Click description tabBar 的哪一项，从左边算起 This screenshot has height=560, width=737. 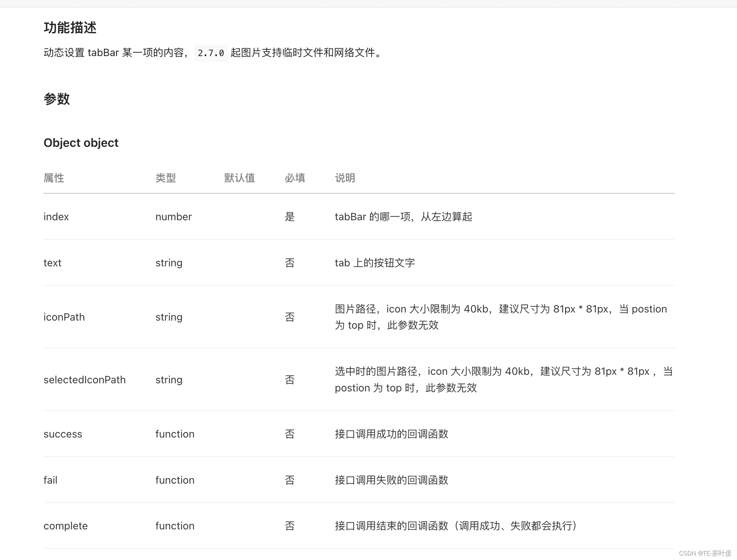(404, 217)
